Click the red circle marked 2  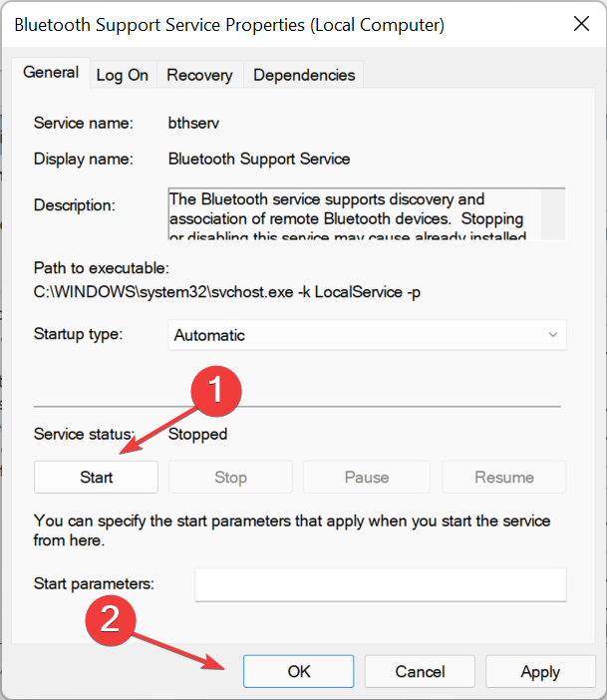point(113,618)
